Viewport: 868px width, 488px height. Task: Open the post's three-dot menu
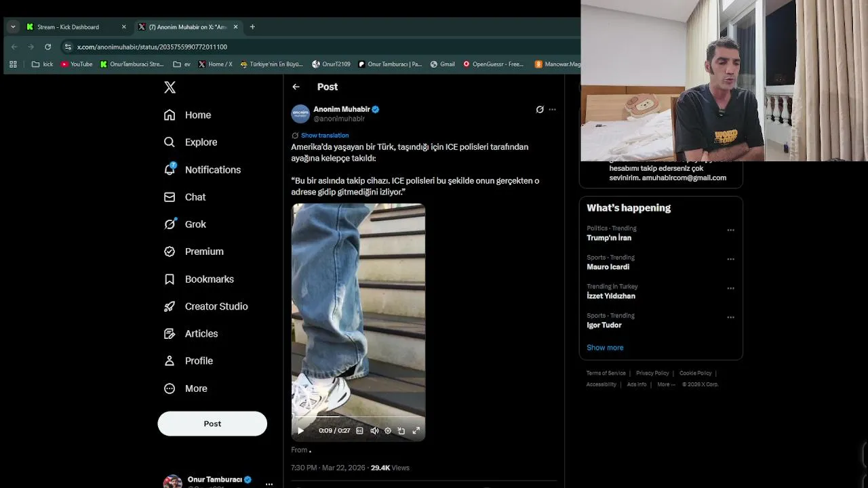(553, 109)
